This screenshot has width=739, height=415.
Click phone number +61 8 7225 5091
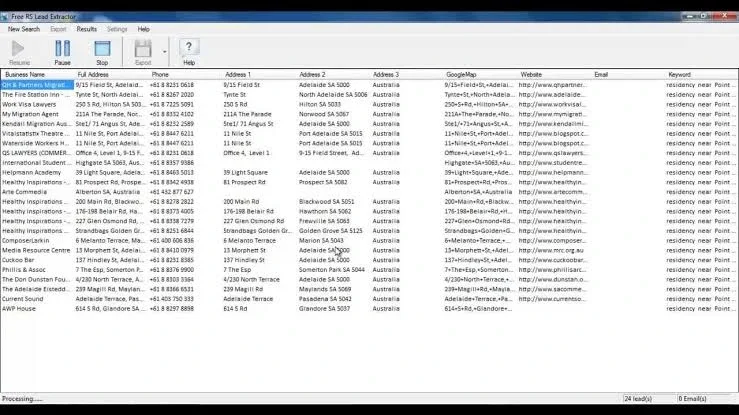pyautogui.click(x=172, y=105)
